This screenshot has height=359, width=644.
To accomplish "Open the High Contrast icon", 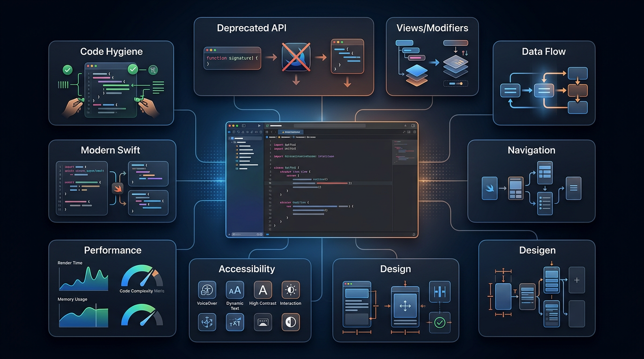I will [263, 290].
